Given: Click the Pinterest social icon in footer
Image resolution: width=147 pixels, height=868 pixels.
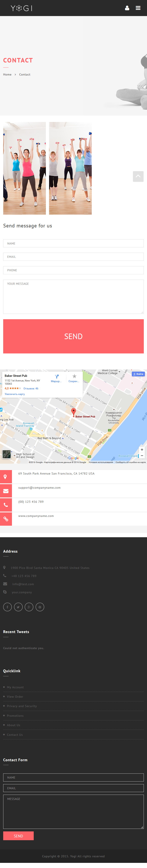Looking at the screenshot, I should point(40,607).
